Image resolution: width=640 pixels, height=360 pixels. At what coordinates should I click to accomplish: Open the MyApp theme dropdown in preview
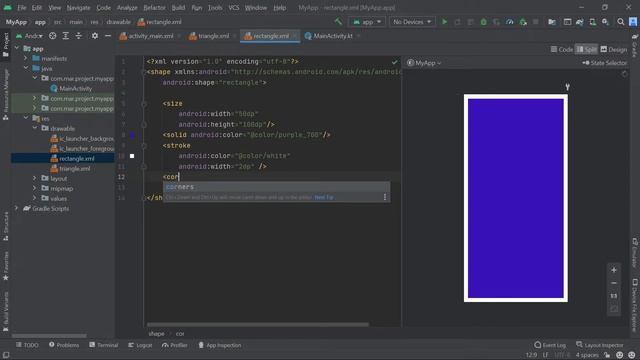424,63
